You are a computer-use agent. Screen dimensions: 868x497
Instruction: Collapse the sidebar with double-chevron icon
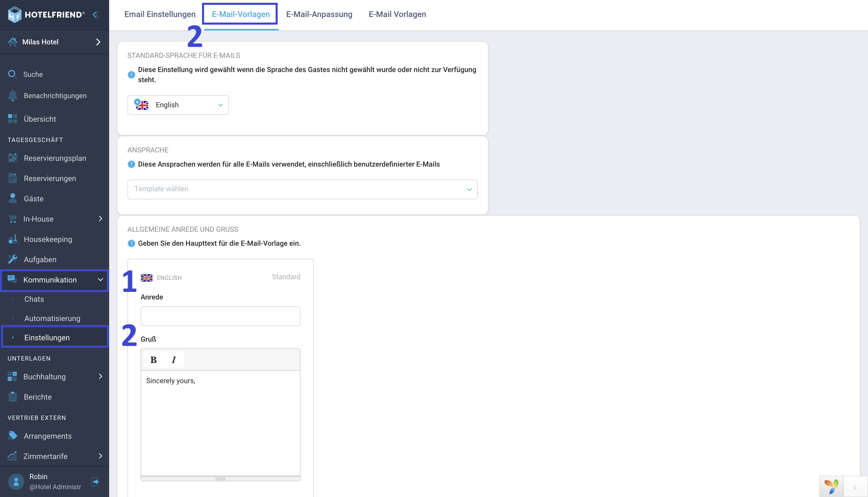96,15
